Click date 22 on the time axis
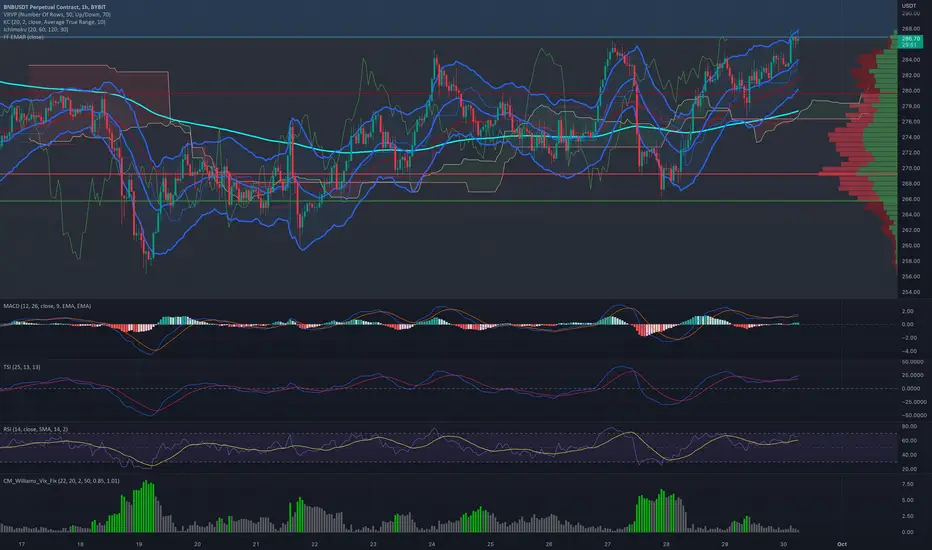 coord(314,544)
